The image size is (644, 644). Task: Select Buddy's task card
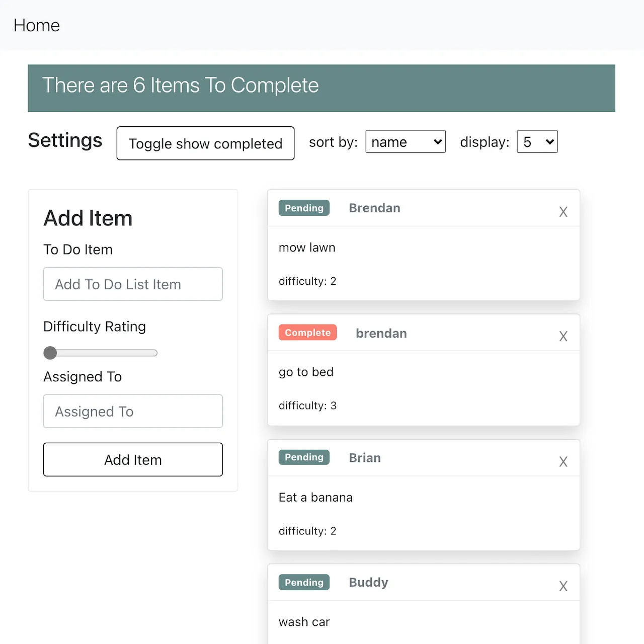(x=424, y=604)
